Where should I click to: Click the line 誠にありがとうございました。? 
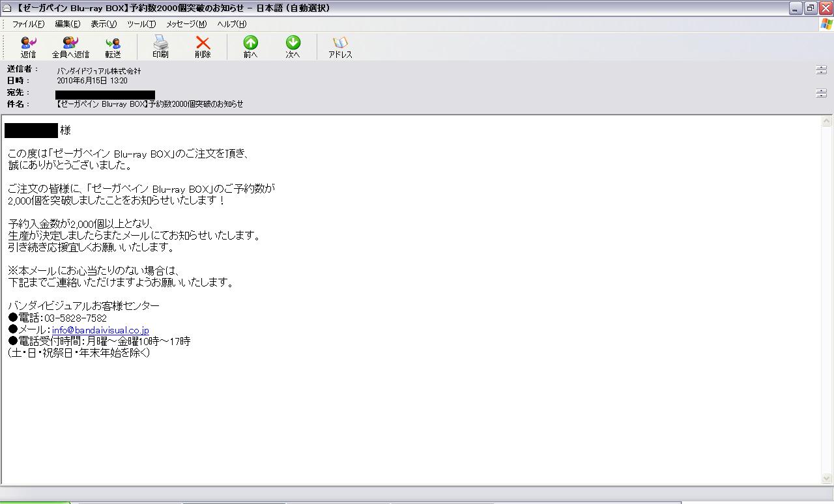pyautogui.click(x=71, y=165)
